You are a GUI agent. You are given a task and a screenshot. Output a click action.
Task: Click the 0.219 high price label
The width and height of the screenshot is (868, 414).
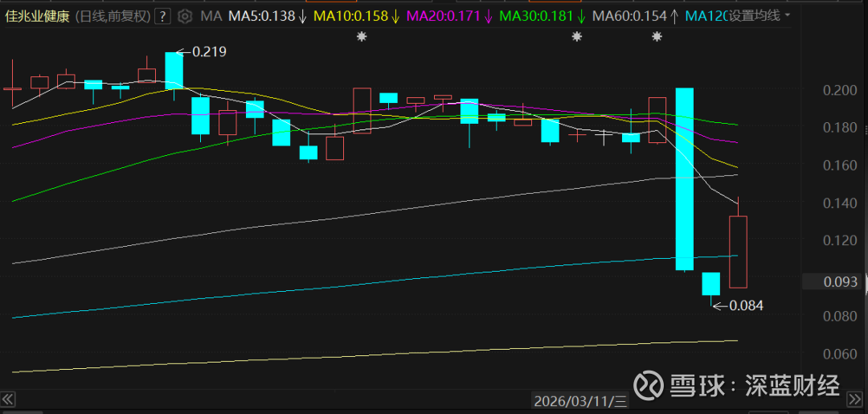tap(209, 52)
